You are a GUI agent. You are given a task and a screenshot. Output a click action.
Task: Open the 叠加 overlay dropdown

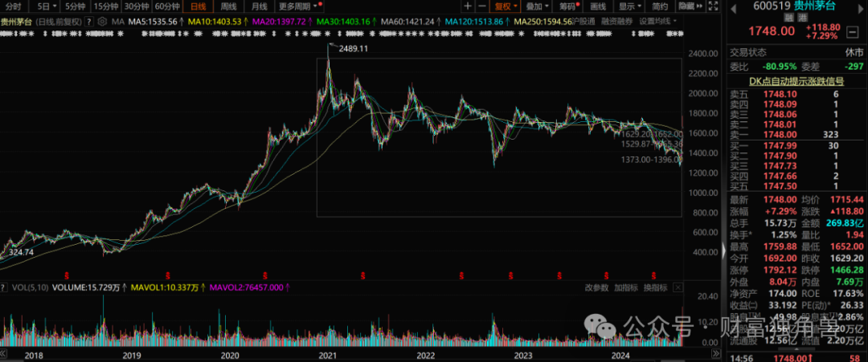[x=537, y=6]
